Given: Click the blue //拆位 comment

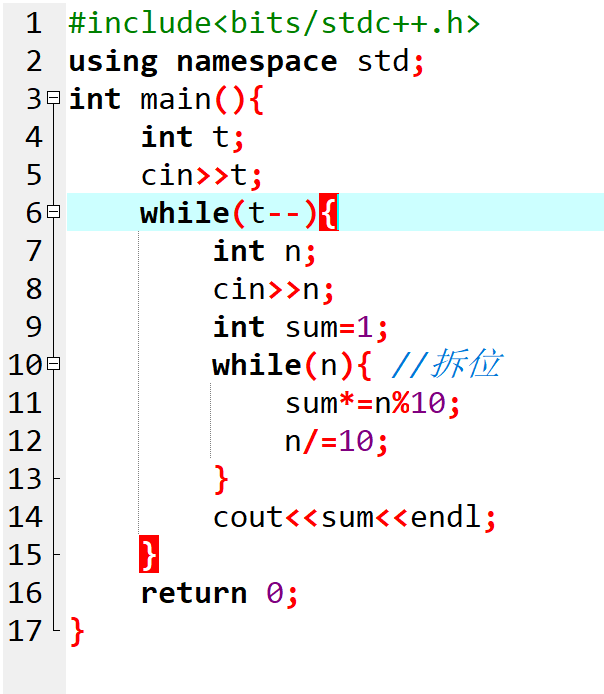Looking at the screenshot, I should pos(446,364).
